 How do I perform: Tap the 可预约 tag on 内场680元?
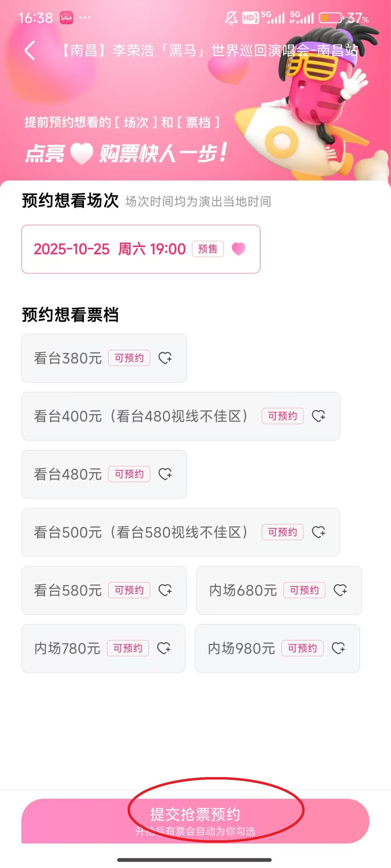[x=304, y=590]
